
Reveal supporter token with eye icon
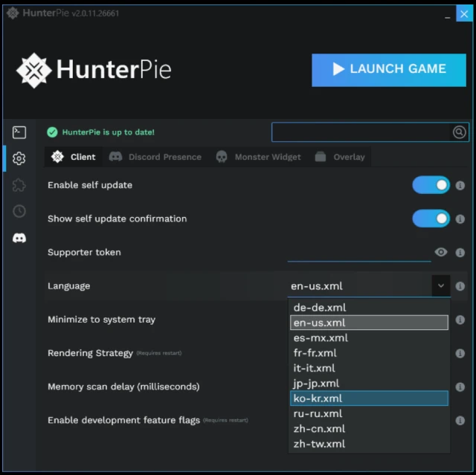pyautogui.click(x=441, y=252)
